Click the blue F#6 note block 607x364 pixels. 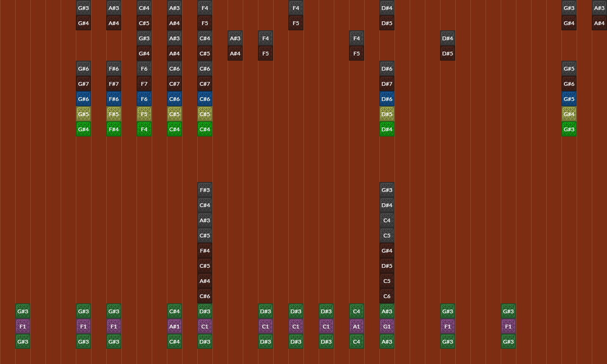(x=114, y=99)
